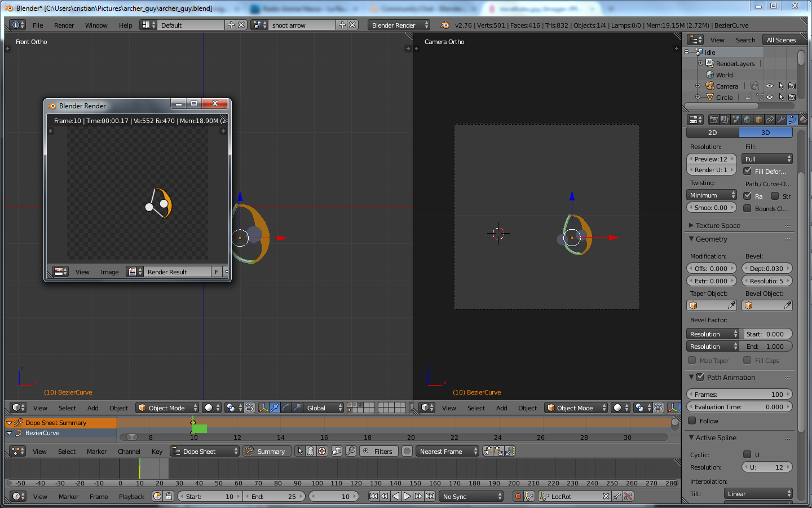Click the auto keyframe record button
Viewport: 812px width, 508px height.
pyautogui.click(x=518, y=497)
